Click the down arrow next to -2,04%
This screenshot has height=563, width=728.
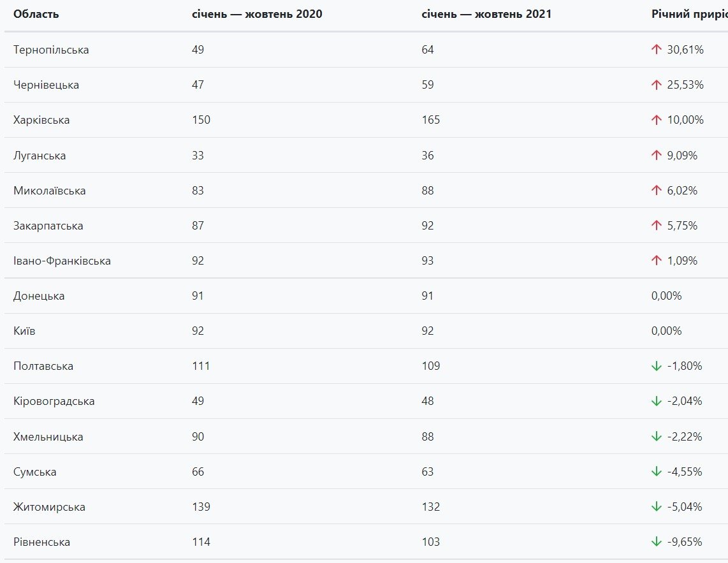pyautogui.click(x=657, y=401)
